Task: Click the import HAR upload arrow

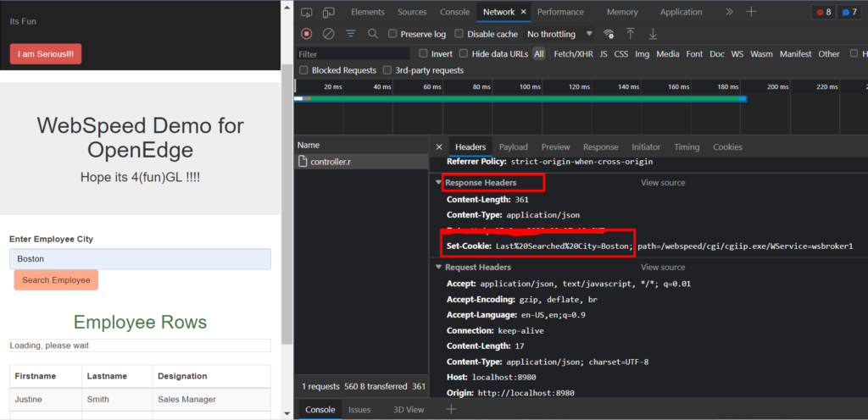Action: 630,34
